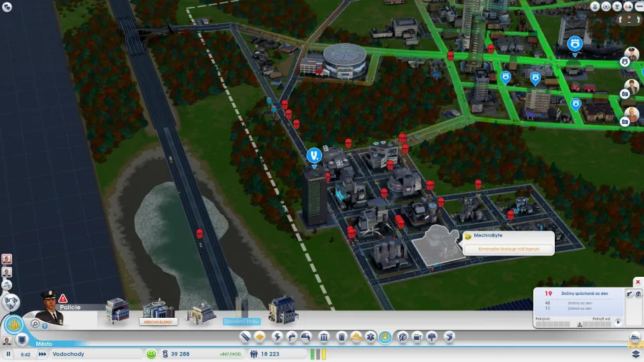644x362 pixels.
Task: Select the last mansion-style building thumbnail
Action: click(283, 310)
